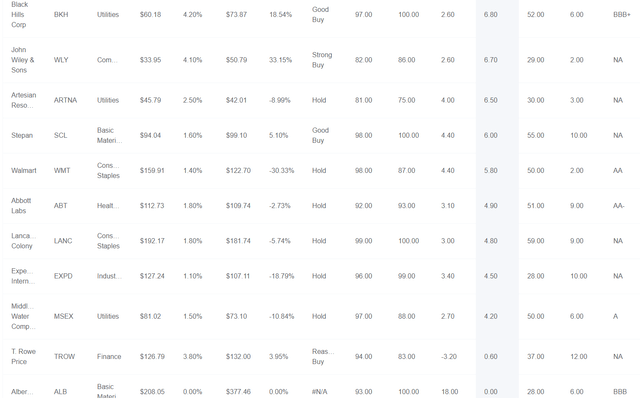Click the EXPD ticker symbol
Viewport: 640px width, 406px height.
tap(63, 276)
